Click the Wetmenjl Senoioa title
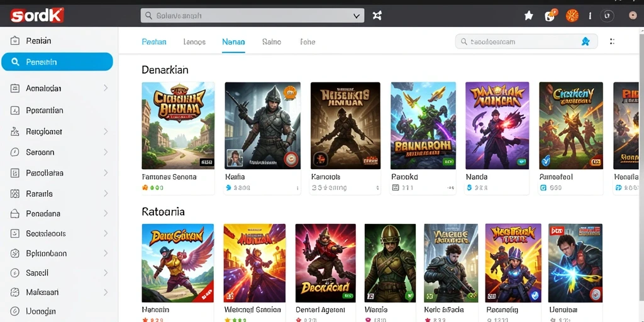644x322 pixels. (252, 309)
